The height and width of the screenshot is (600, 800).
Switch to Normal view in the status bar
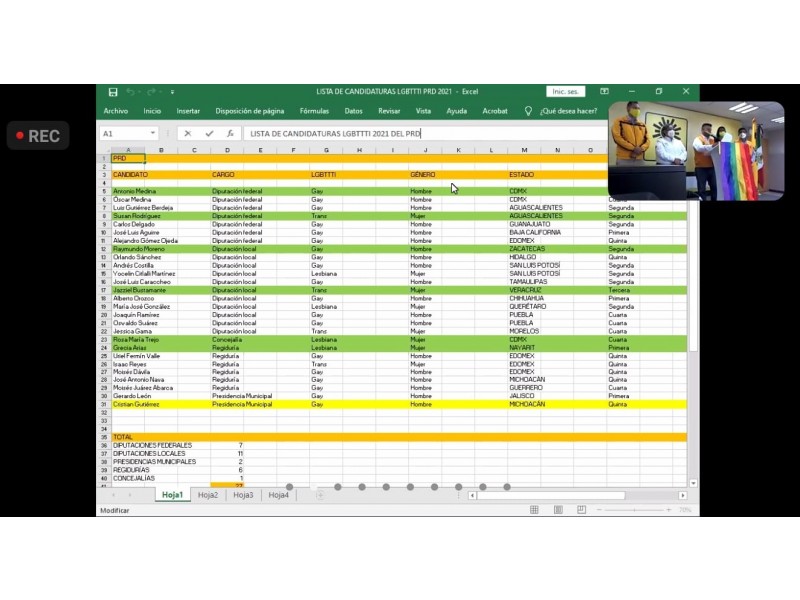click(x=534, y=510)
